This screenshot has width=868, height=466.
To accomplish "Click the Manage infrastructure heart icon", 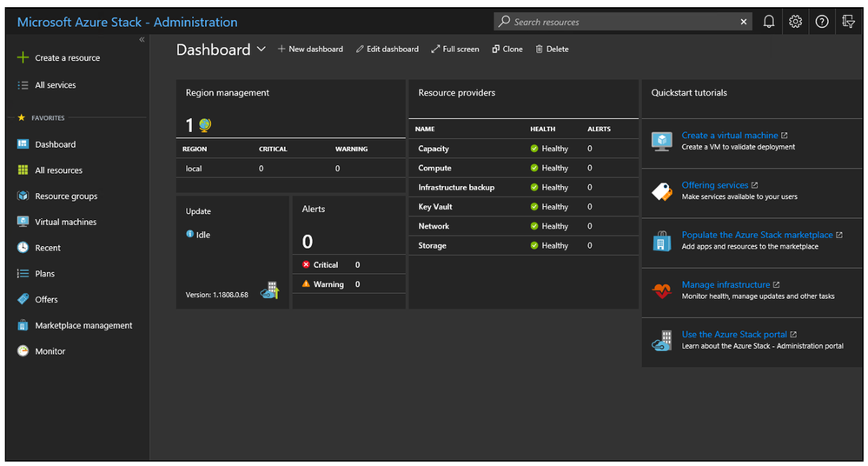I will coord(661,290).
